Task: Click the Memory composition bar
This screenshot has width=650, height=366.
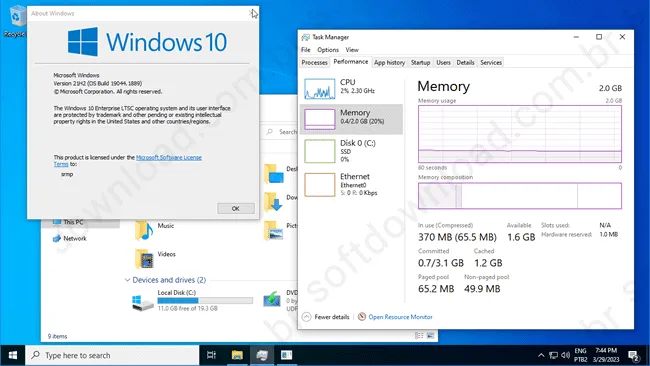Action: click(x=520, y=196)
